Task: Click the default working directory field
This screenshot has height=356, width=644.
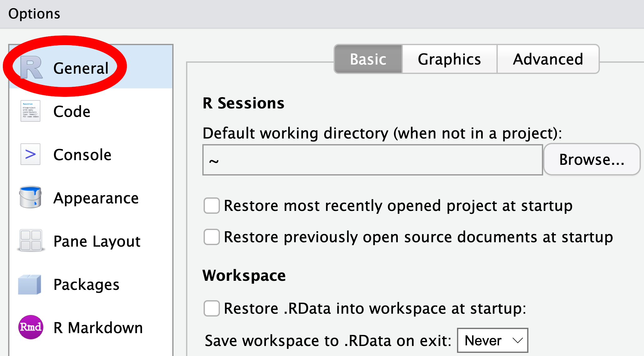Action: [x=372, y=160]
